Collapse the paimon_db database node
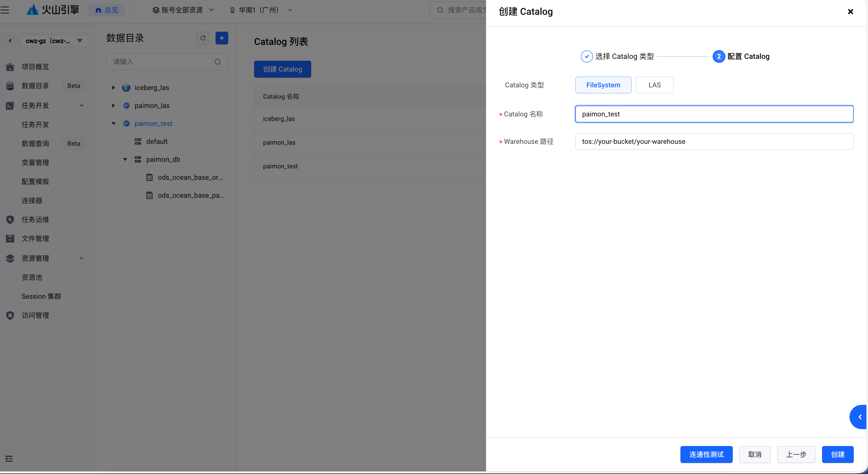868x474 pixels. coord(125,159)
